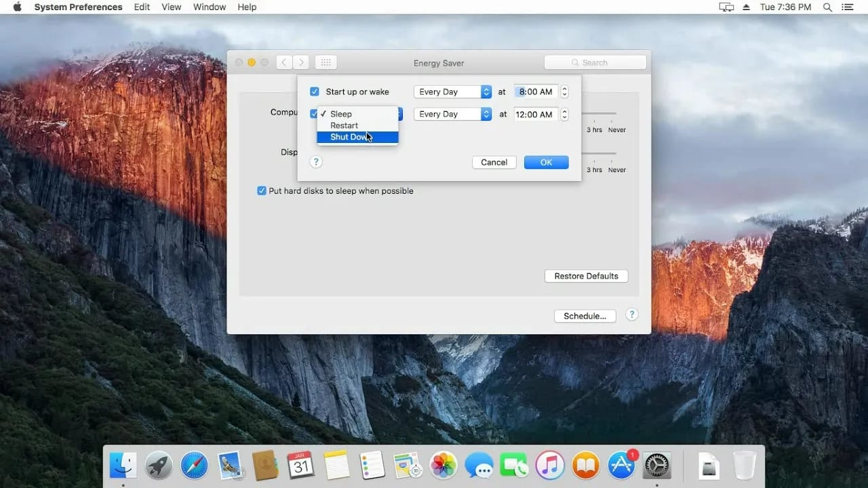Click the Restore Defaults button
Viewport: 868px width, 488px height.
[x=586, y=276]
